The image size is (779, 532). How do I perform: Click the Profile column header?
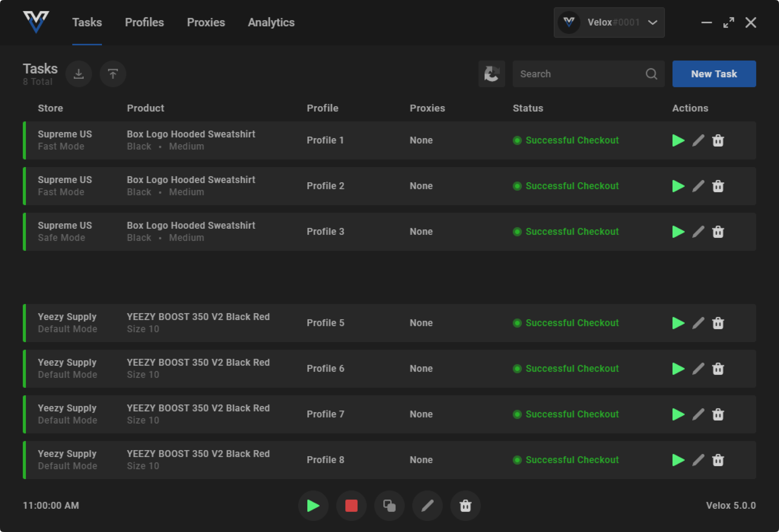pyautogui.click(x=322, y=108)
